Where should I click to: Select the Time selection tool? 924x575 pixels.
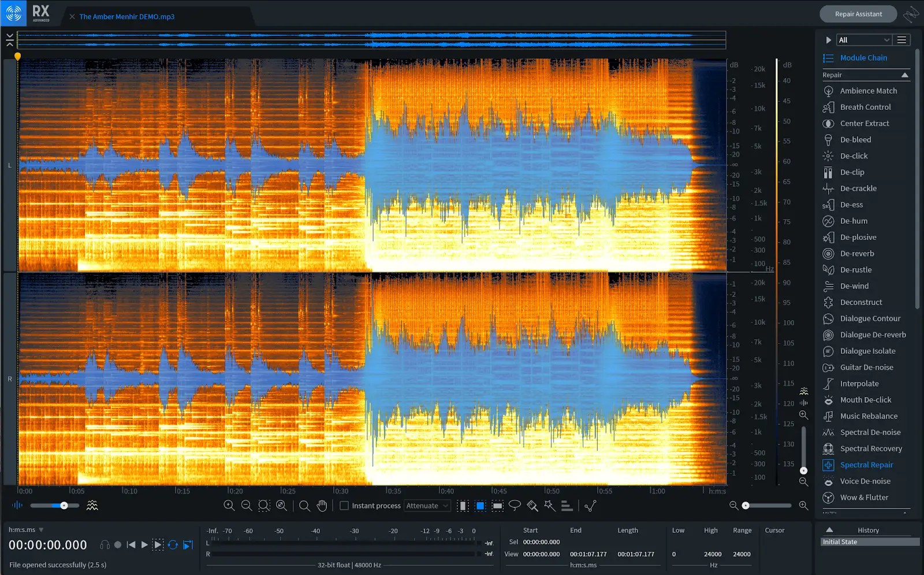[463, 506]
